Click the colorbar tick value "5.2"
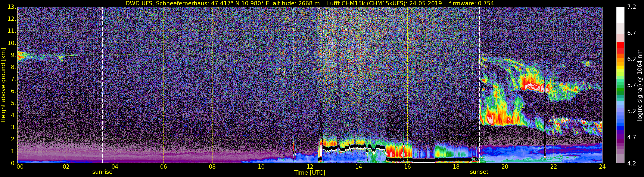The width and height of the screenshot is (644, 177). point(632,111)
